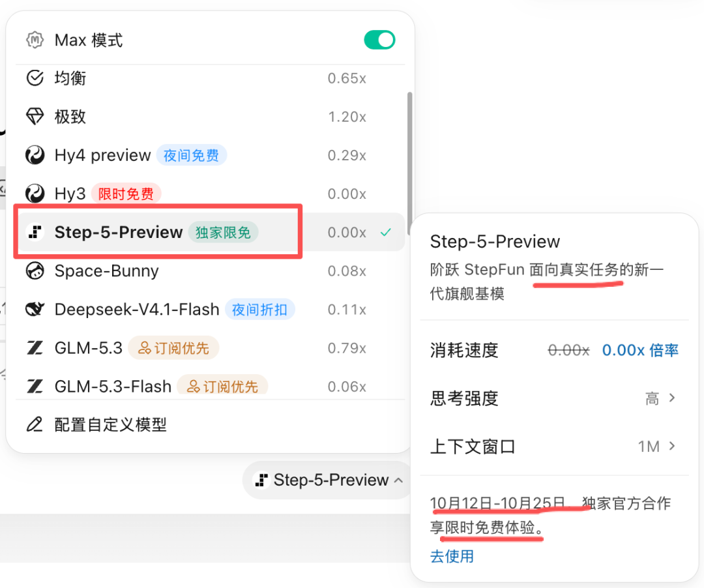This screenshot has height=588, width=704.
Task: Expand the 思考强度 option chevron
Action: [672, 398]
